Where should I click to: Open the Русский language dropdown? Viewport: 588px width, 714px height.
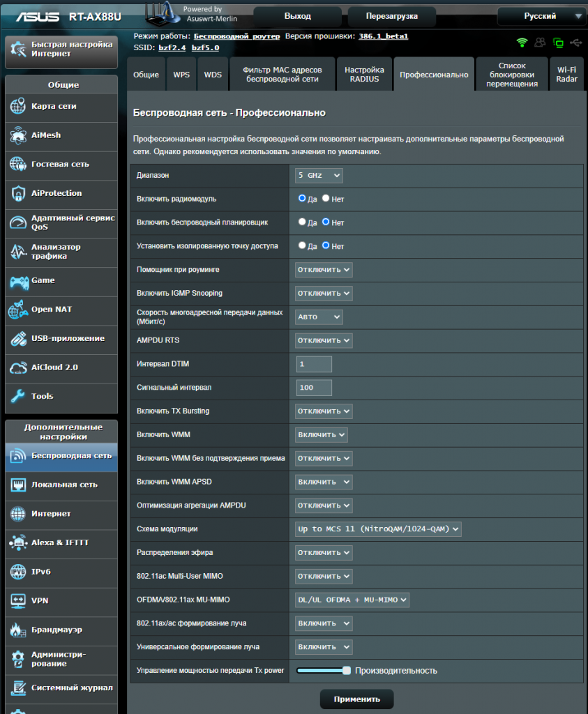coord(541,17)
